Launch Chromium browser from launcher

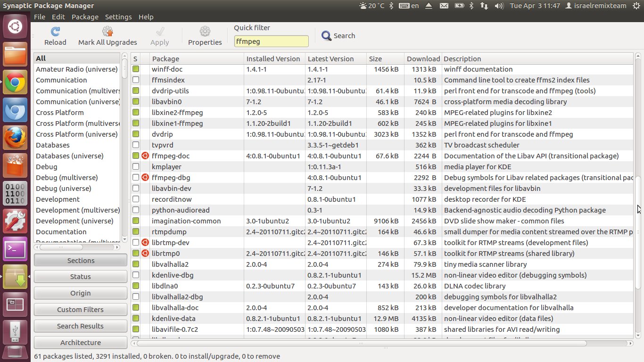coord(15,110)
